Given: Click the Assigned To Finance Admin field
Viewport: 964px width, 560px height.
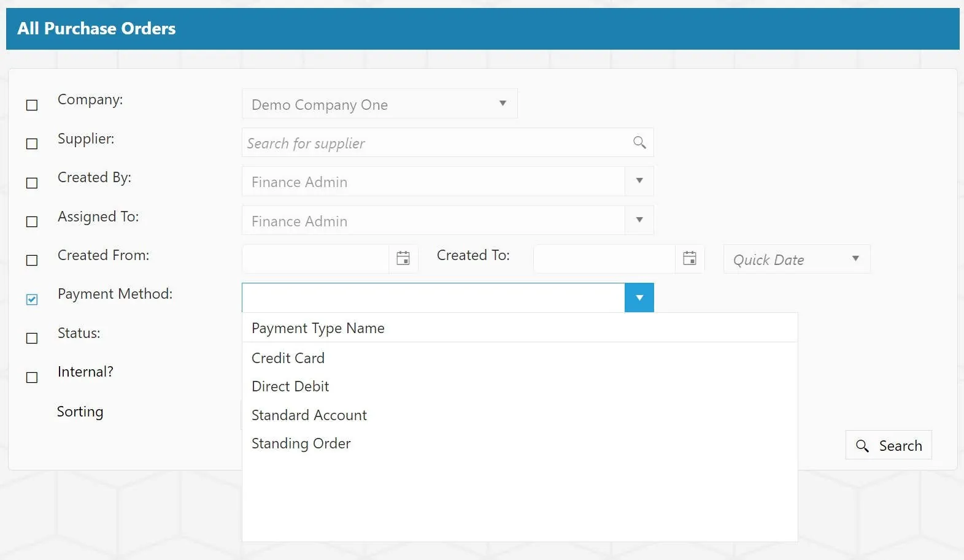Looking at the screenshot, I should (433, 220).
